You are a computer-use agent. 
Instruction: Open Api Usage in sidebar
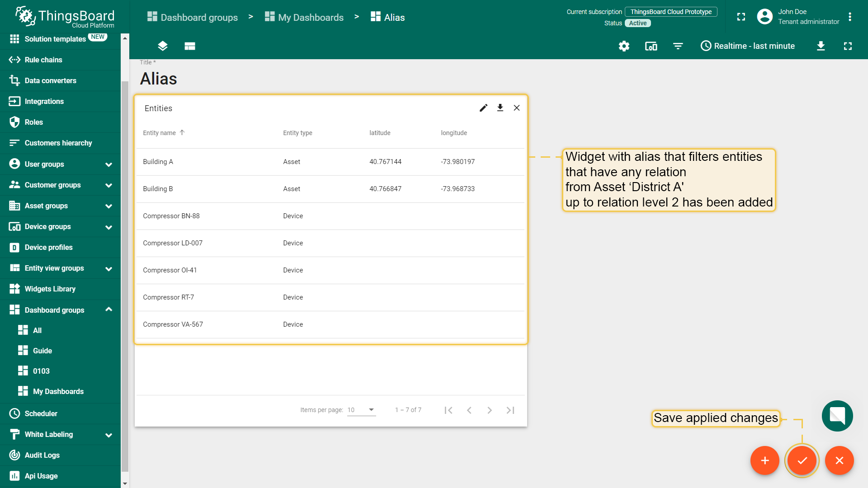pyautogui.click(x=60, y=476)
